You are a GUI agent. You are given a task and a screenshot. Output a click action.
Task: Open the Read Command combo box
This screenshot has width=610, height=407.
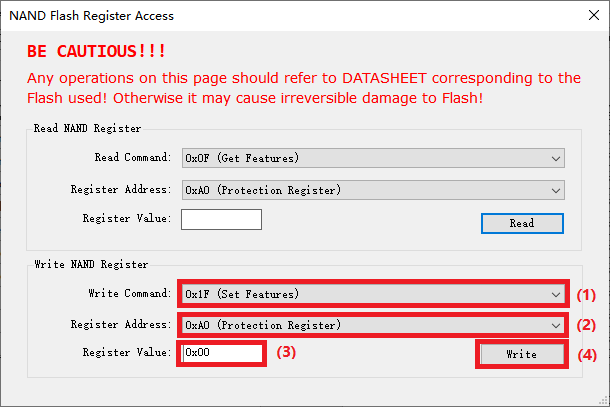tap(360, 158)
